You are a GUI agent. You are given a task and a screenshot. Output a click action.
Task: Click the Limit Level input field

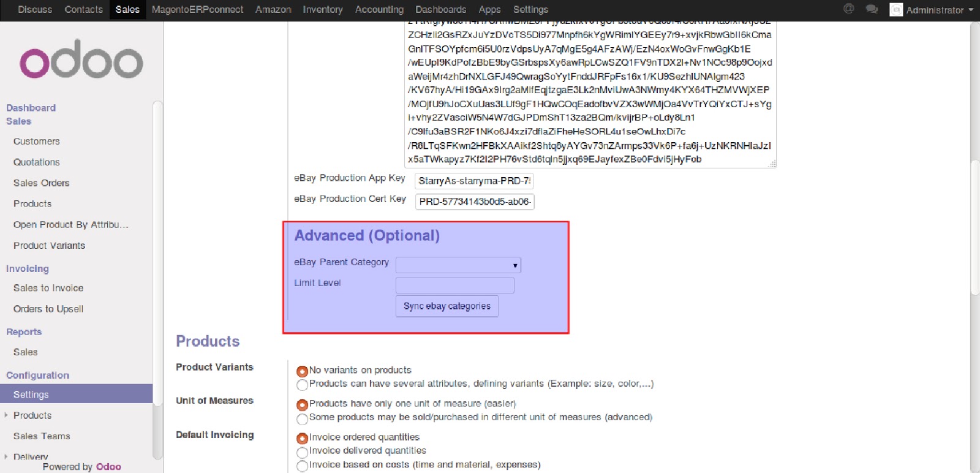coord(455,286)
